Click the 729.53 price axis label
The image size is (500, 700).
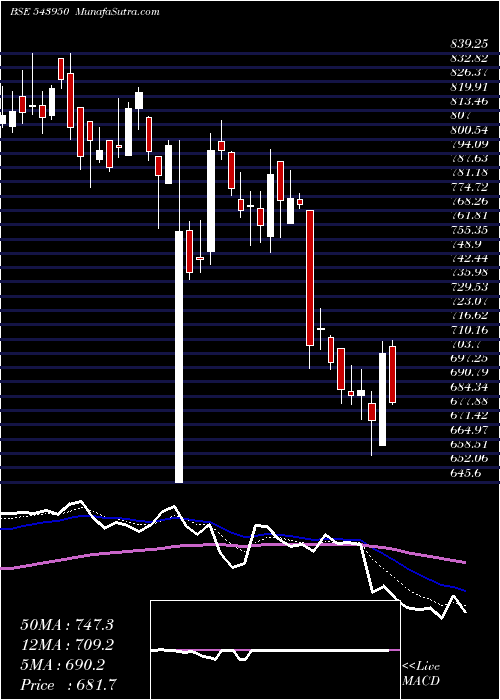pos(469,287)
